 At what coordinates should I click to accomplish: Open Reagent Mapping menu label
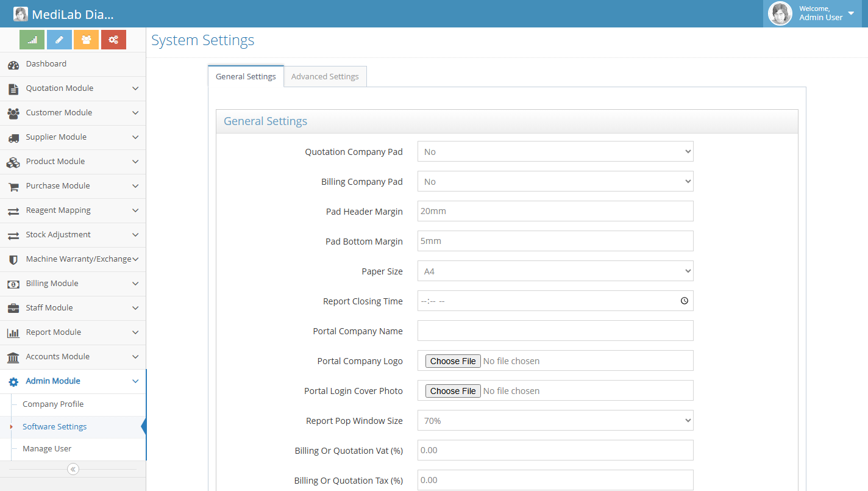pyautogui.click(x=58, y=210)
